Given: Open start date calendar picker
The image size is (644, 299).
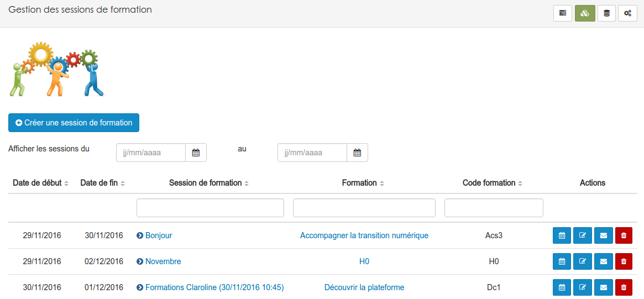Looking at the screenshot, I should pos(196,153).
